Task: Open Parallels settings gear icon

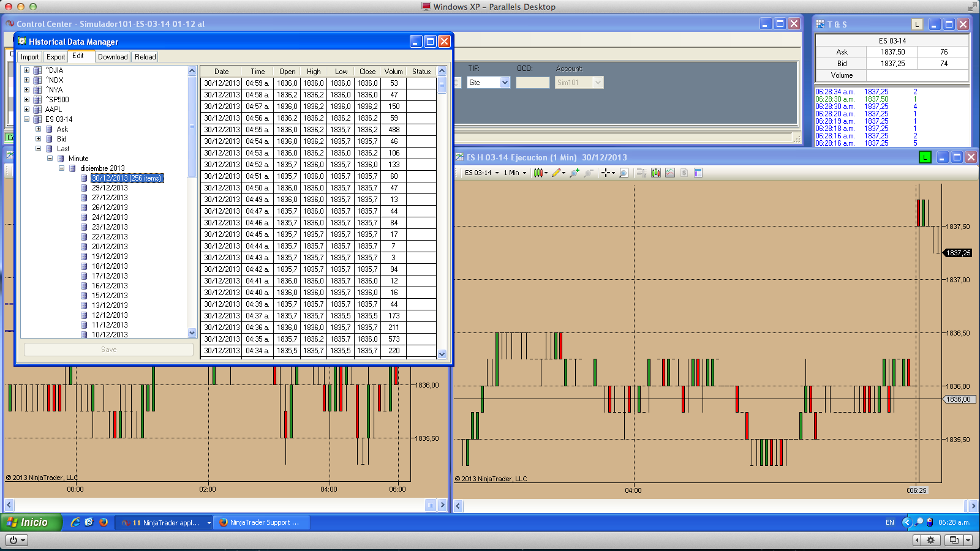Action: pos(931,540)
